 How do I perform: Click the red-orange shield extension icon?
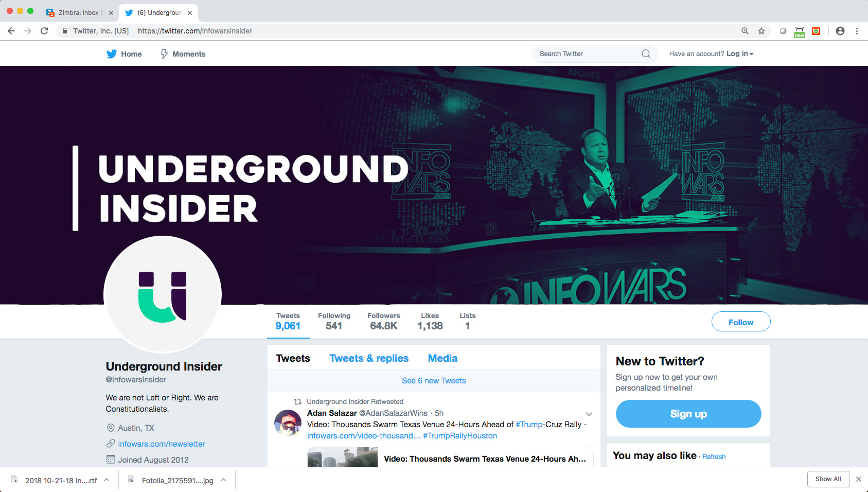[x=816, y=31]
